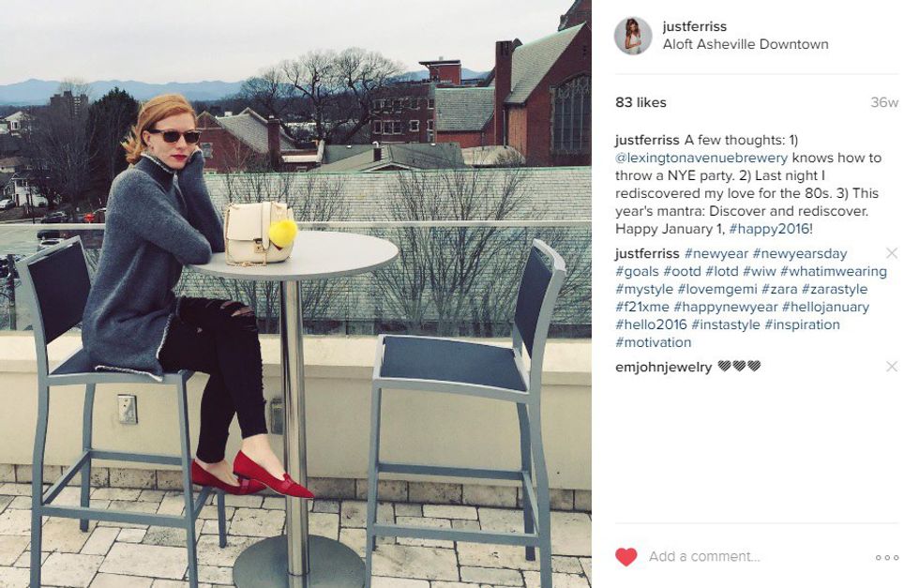
Task: Open the justferriss profile avatar
Action: pyautogui.click(x=633, y=36)
